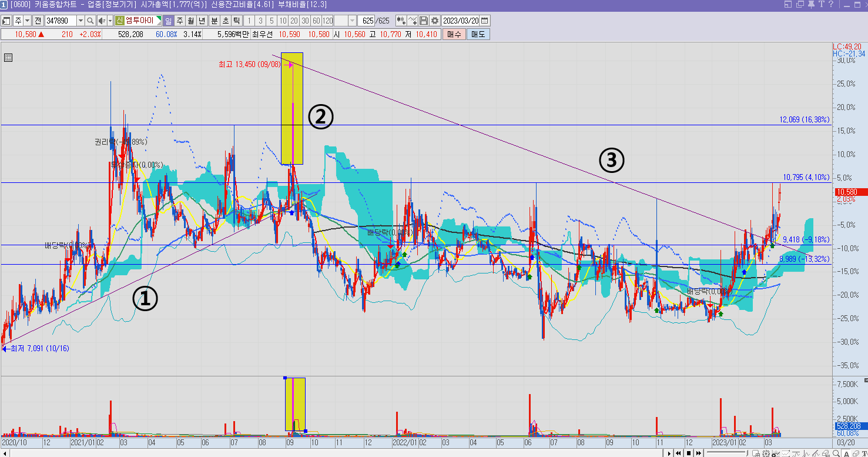The image size is (868, 457).
Task: Click the bottom toolbar magnifier zoom icon
Action: (836, 453)
